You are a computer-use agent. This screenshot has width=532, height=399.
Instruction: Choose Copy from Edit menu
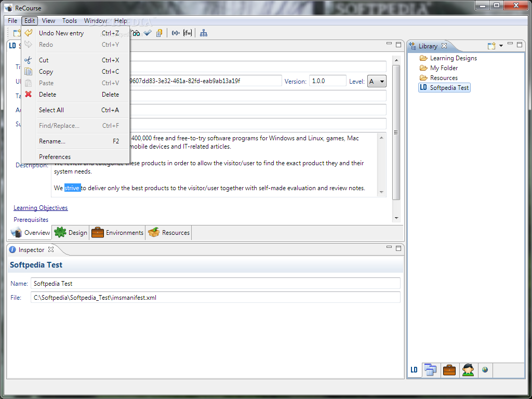(x=75, y=72)
